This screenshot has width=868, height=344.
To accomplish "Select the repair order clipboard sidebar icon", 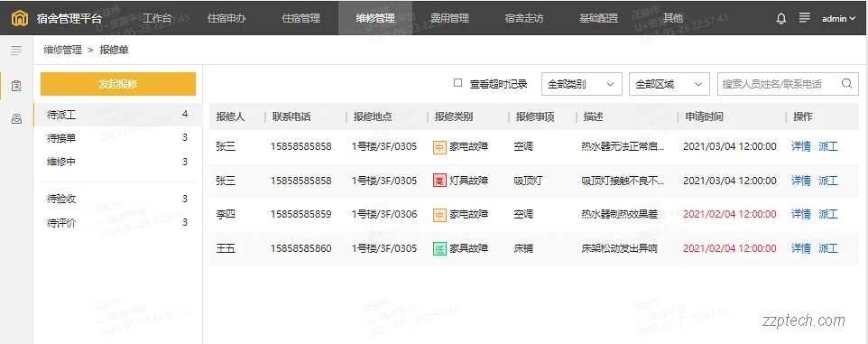I will [16, 86].
